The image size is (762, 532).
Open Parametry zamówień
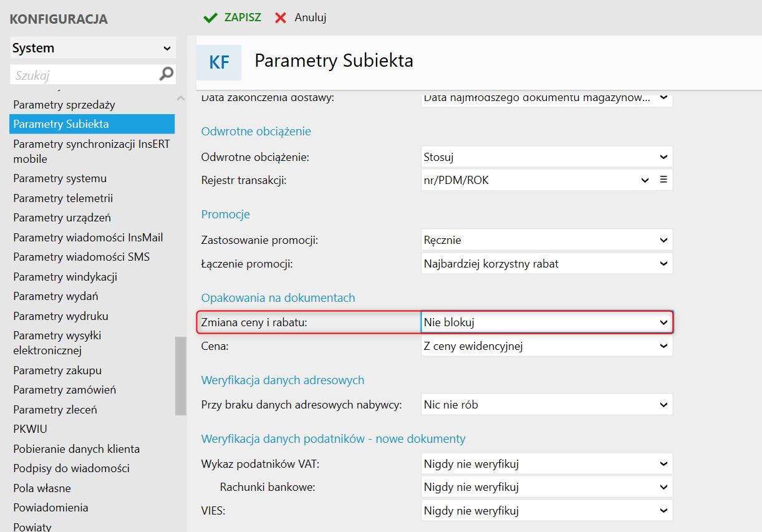(64, 390)
